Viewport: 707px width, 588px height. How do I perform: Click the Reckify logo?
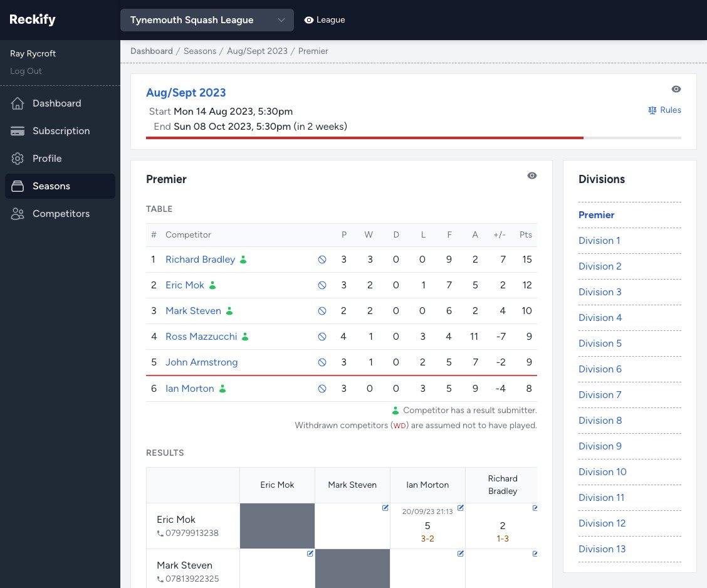(33, 19)
